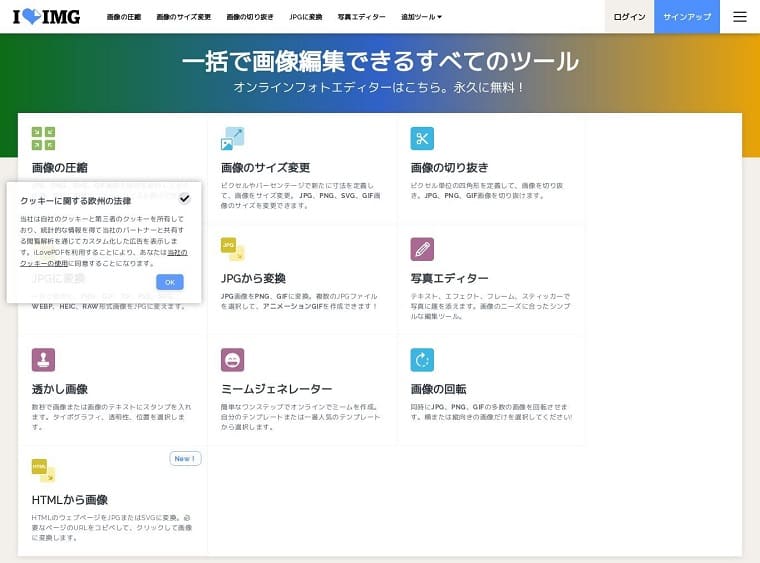Click the サインアップ button

click(x=687, y=16)
